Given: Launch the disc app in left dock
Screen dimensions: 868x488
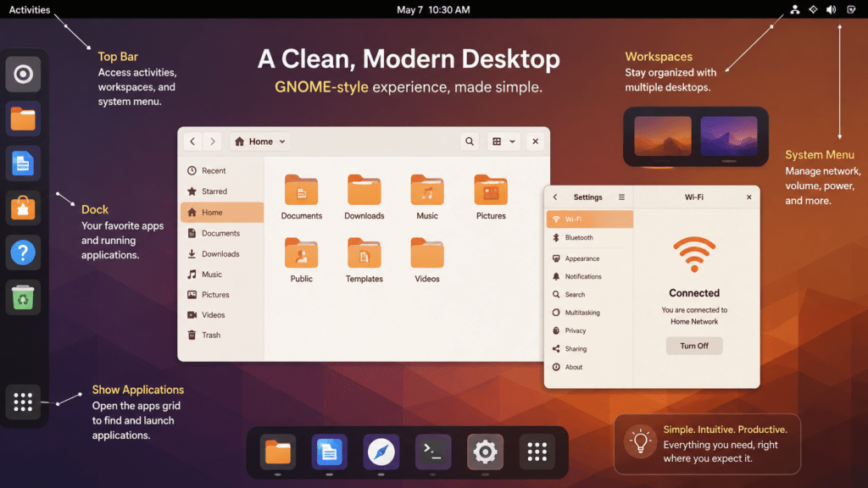Looking at the screenshot, I should click(23, 75).
